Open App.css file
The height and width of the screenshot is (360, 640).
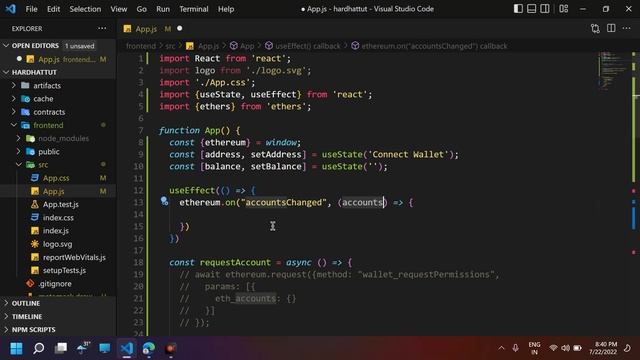[x=58, y=178]
